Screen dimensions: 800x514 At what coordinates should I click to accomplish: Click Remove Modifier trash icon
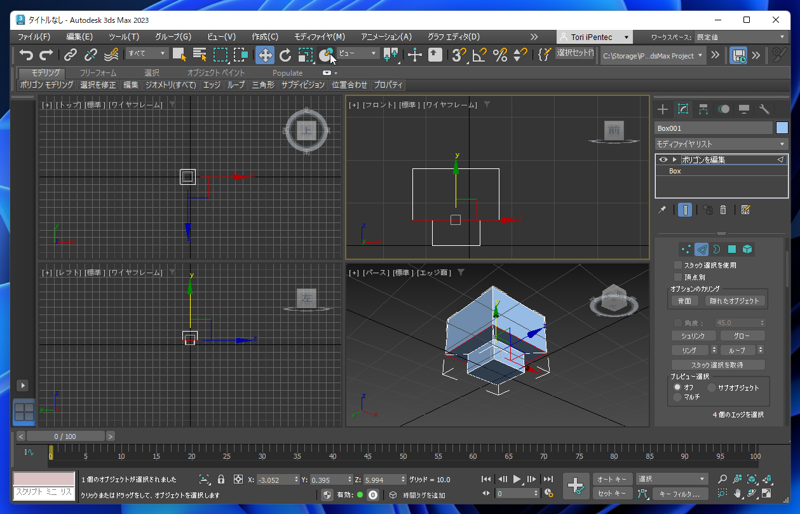(x=722, y=210)
